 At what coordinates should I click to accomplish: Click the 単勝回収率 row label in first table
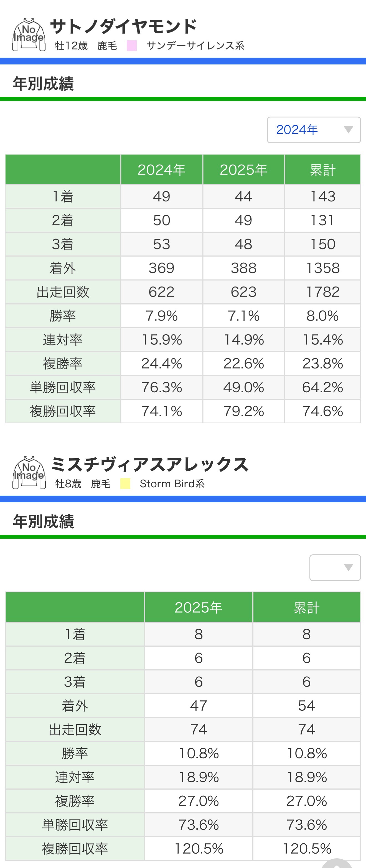[63, 387]
